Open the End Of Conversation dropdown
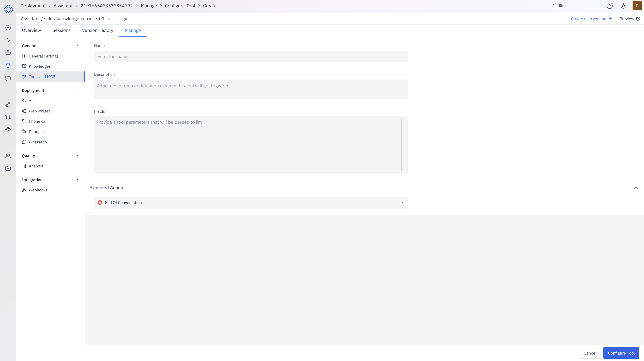The image size is (644, 361). 250,203
